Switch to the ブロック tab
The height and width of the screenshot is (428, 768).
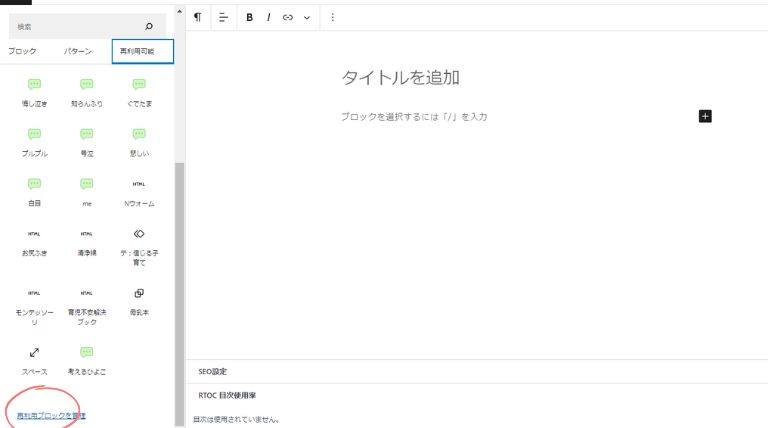click(x=22, y=51)
